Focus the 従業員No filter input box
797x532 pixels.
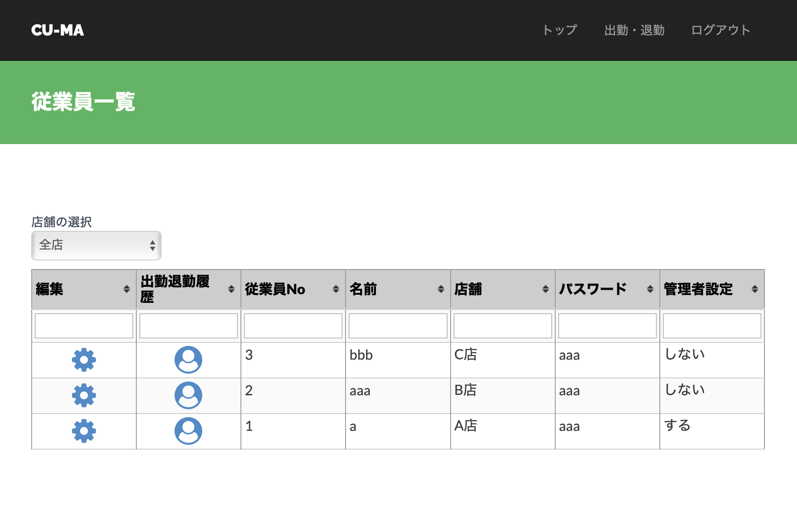293,326
